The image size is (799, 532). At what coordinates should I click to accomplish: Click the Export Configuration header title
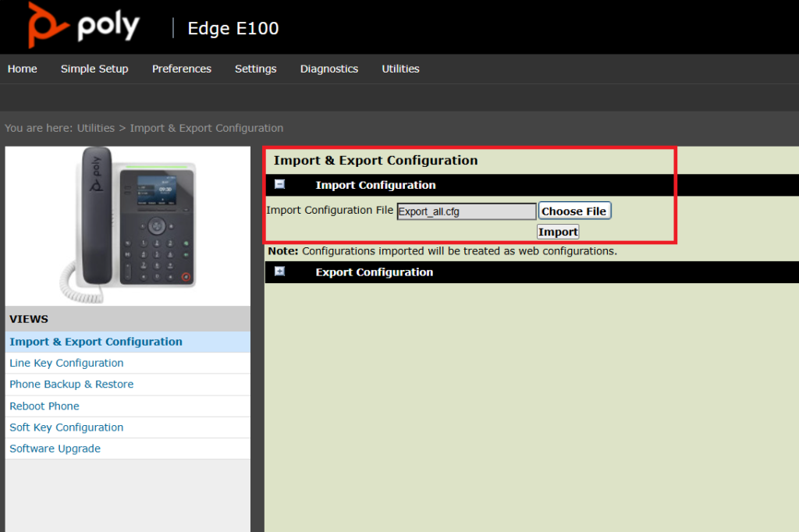374,272
